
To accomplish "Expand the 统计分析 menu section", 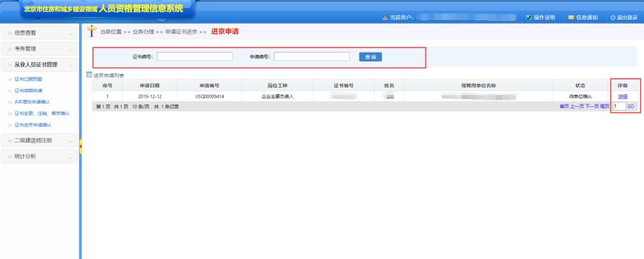I will 39,156.
